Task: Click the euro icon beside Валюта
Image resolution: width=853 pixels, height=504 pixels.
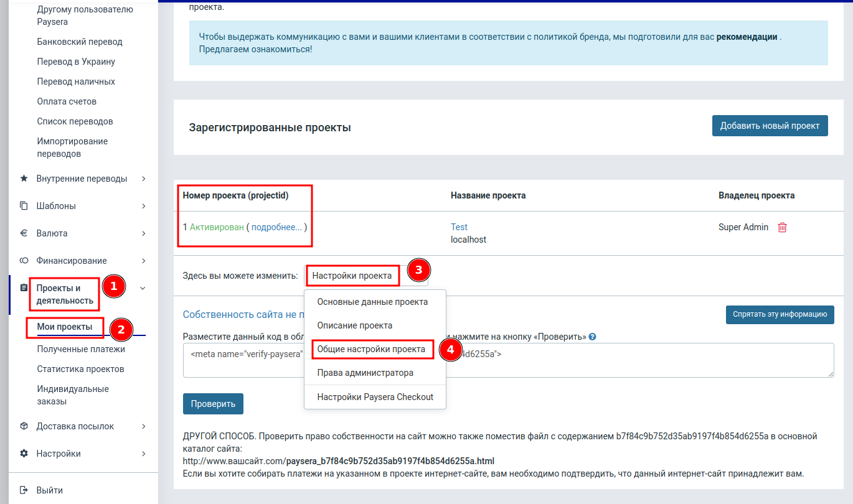Action: tap(24, 233)
